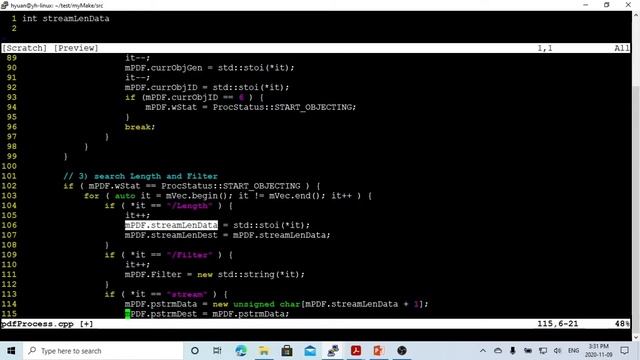
Task: Launch Microsoft Edge from the taskbar
Action: (241, 351)
